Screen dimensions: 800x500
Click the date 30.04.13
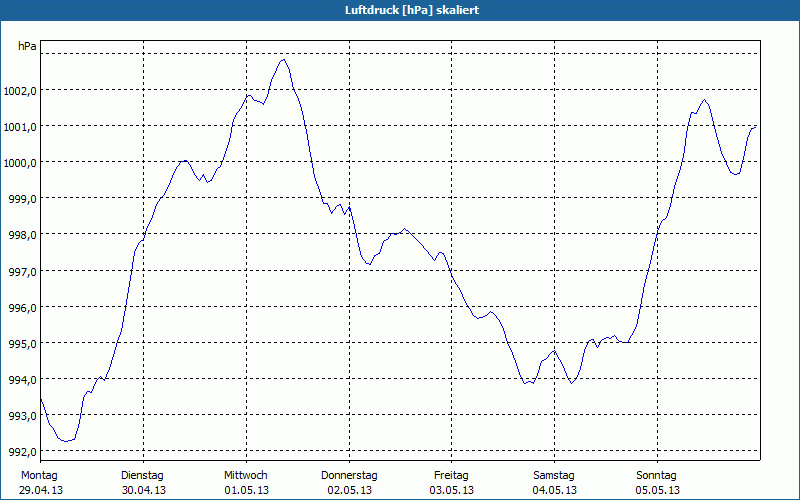pos(143,490)
